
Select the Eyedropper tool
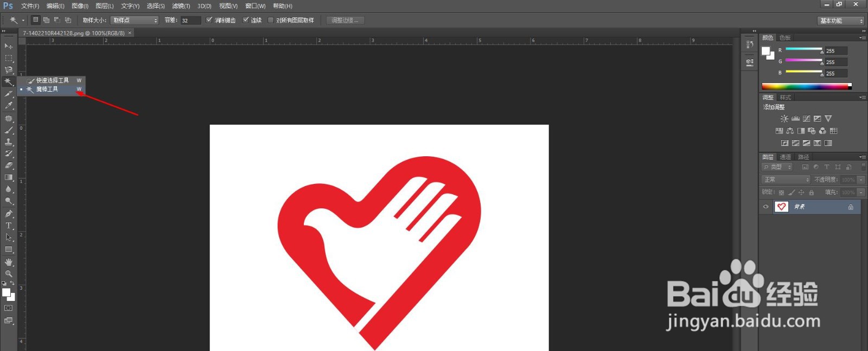pos(9,106)
